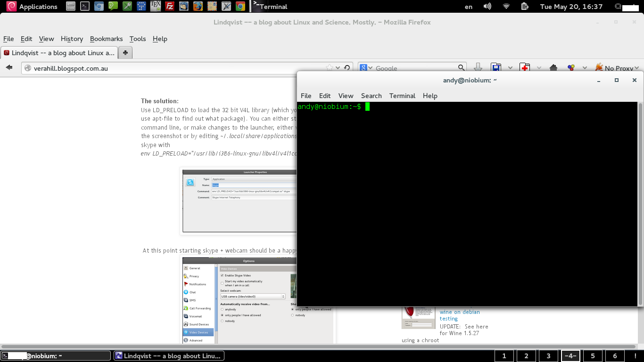Click the colored balls toolbar icon
644x362 pixels.
(571, 68)
